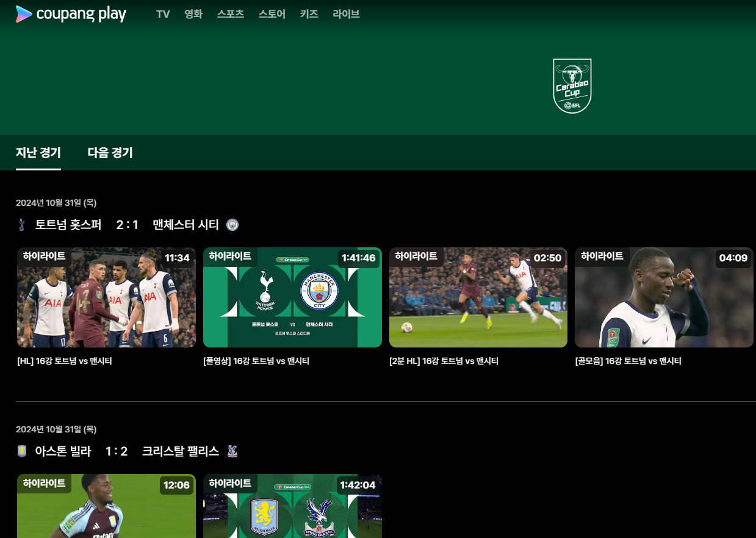Click the Tottenham Hotspur crest icon
This screenshot has height=538, width=756.
22,225
